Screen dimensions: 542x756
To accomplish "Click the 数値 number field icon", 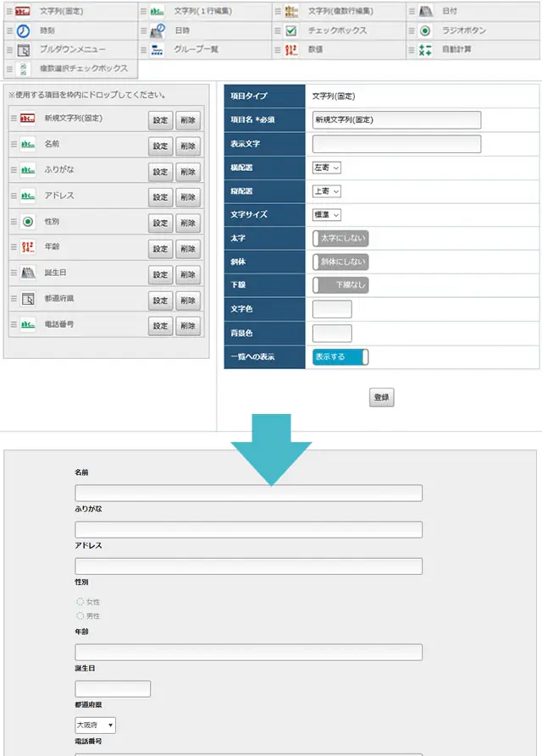I will point(290,50).
